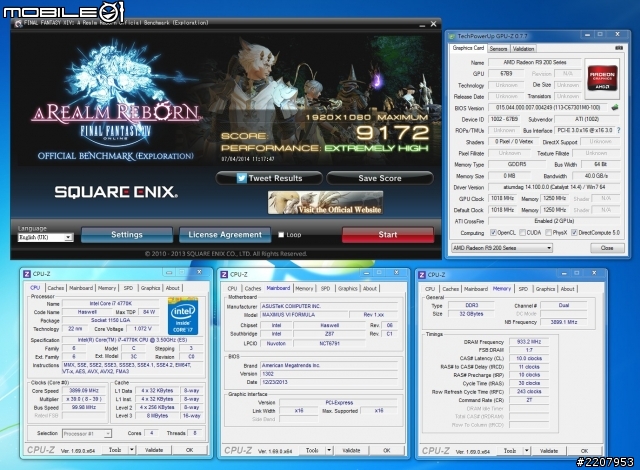Expand the Tools arrow in Memory window

point(527,451)
